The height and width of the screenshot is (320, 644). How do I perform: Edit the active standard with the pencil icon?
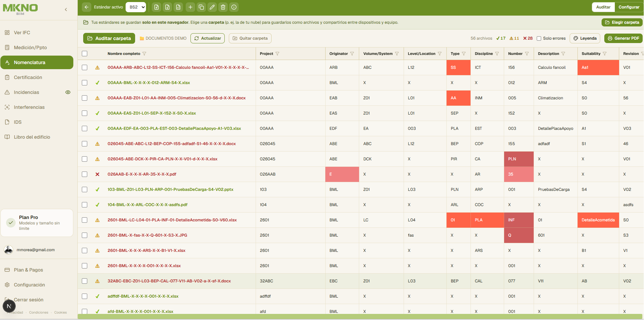[212, 7]
